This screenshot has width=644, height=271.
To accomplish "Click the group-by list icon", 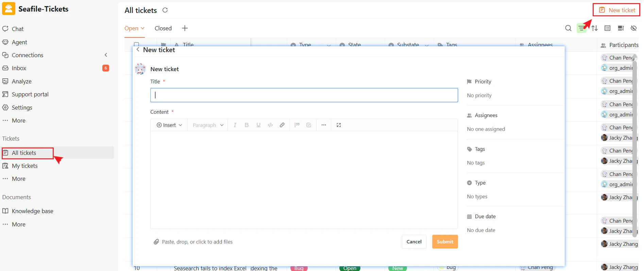I will point(608,28).
